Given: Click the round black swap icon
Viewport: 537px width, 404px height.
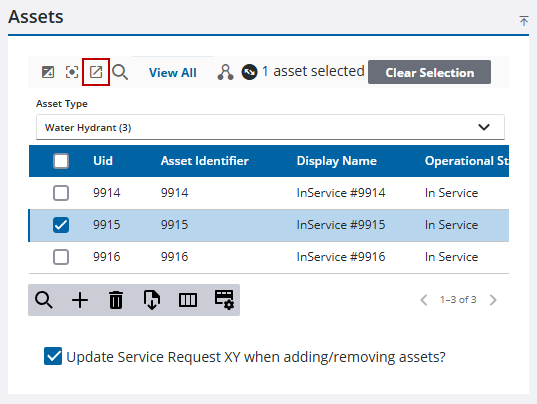Looking at the screenshot, I should pyautogui.click(x=249, y=72).
